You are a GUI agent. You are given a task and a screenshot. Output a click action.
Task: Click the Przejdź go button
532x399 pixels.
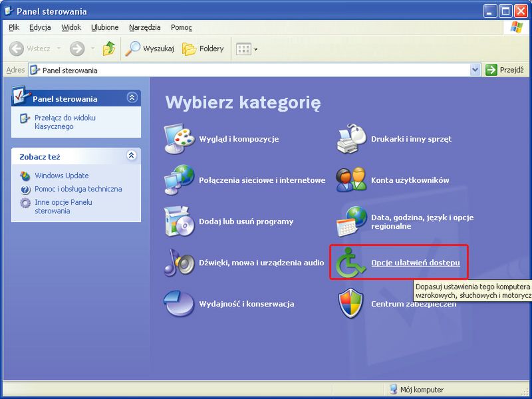coord(505,70)
